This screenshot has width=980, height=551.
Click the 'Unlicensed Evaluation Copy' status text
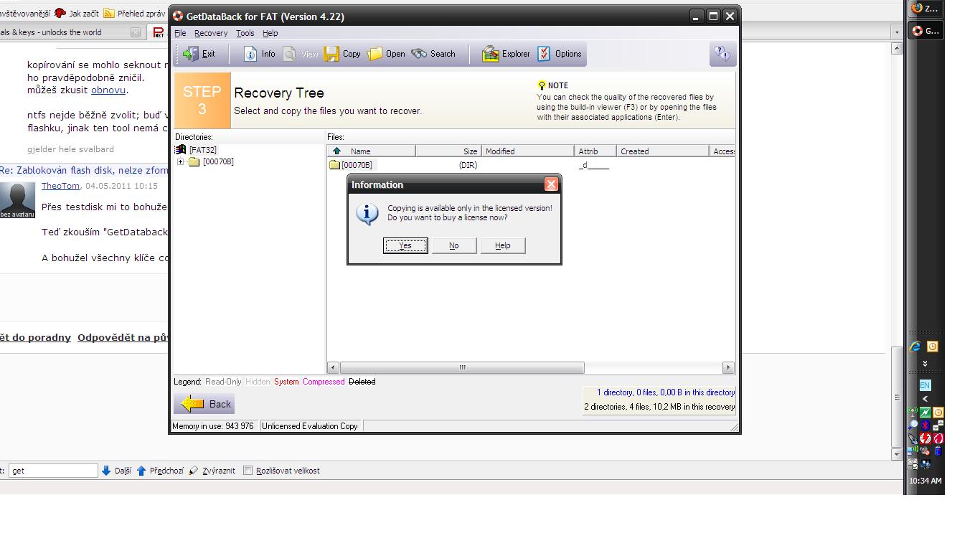click(x=310, y=426)
